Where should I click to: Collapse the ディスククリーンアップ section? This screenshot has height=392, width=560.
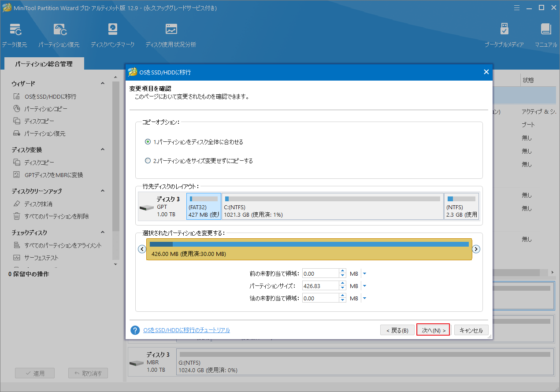coord(103,191)
